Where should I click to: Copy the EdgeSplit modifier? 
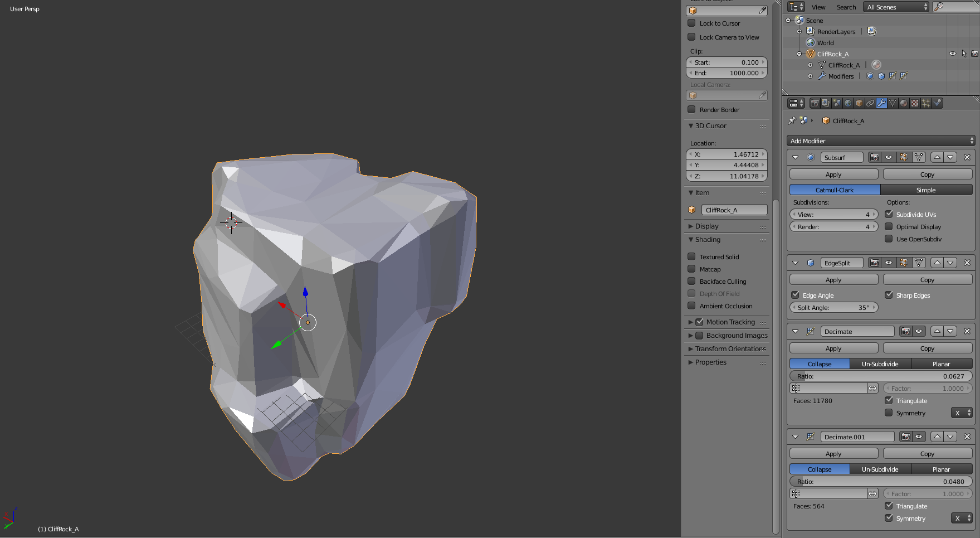[927, 279]
